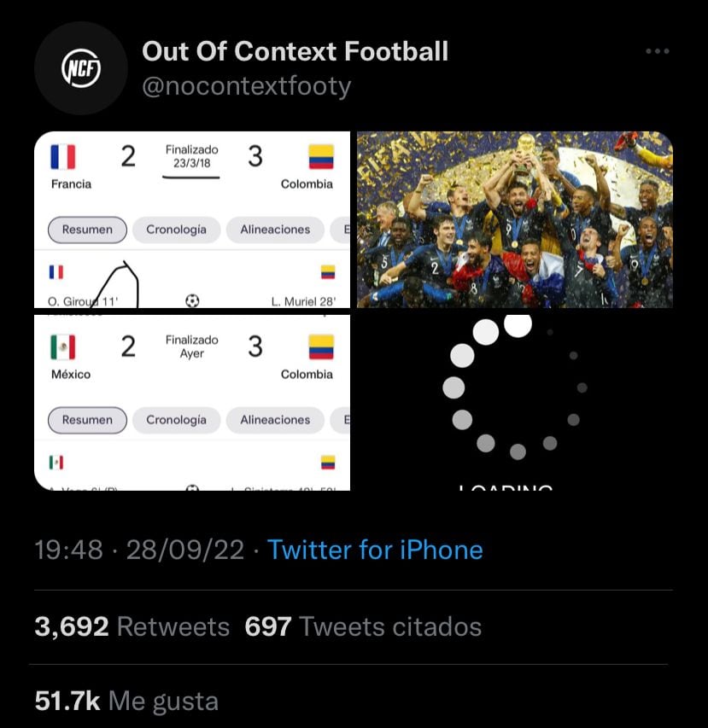Image resolution: width=708 pixels, height=728 pixels.
Task: Select Alineaciones tab in México match
Action: pyautogui.click(x=275, y=420)
